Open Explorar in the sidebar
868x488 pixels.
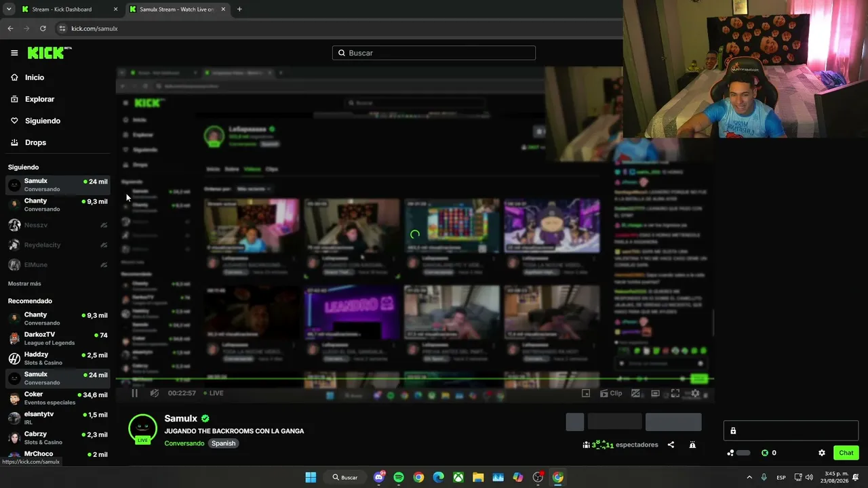[33, 99]
